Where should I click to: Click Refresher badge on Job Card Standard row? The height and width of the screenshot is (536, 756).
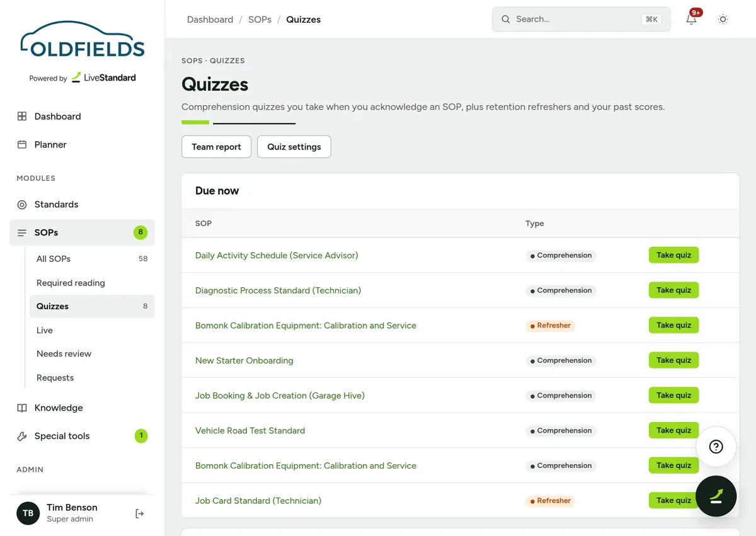[550, 501]
